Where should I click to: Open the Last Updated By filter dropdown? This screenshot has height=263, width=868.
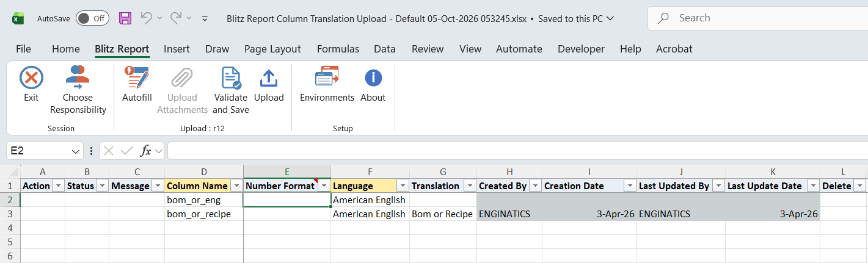[x=718, y=186]
